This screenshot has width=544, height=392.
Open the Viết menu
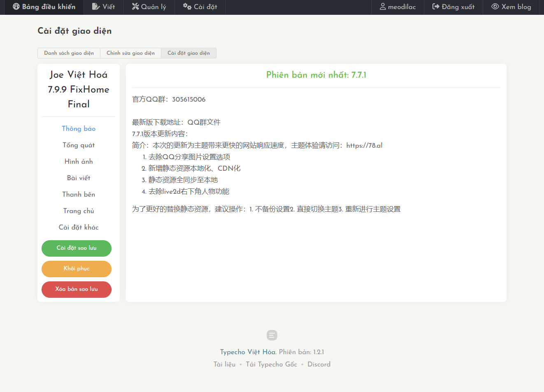pyautogui.click(x=104, y=7)
